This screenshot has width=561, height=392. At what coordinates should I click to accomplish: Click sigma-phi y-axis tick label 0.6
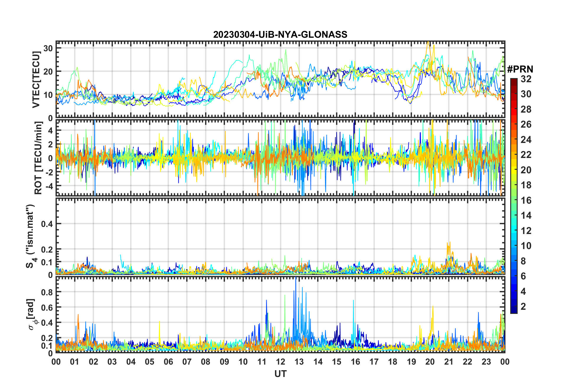click(47, 307)
